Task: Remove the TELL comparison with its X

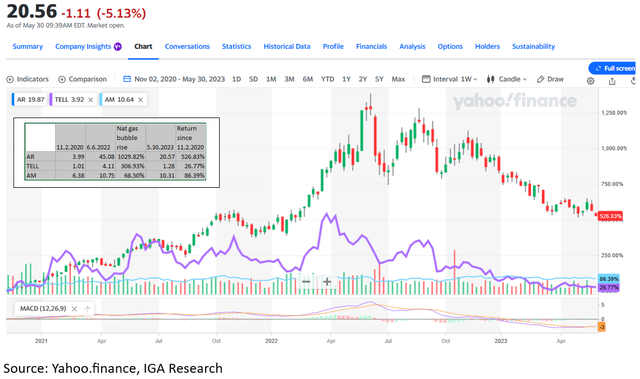Action: click(x=91, y=100)
